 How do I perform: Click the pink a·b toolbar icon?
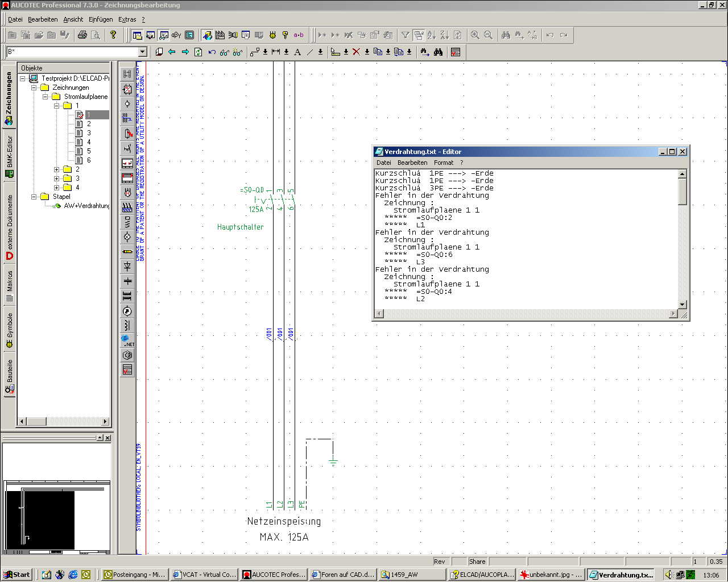299,35
